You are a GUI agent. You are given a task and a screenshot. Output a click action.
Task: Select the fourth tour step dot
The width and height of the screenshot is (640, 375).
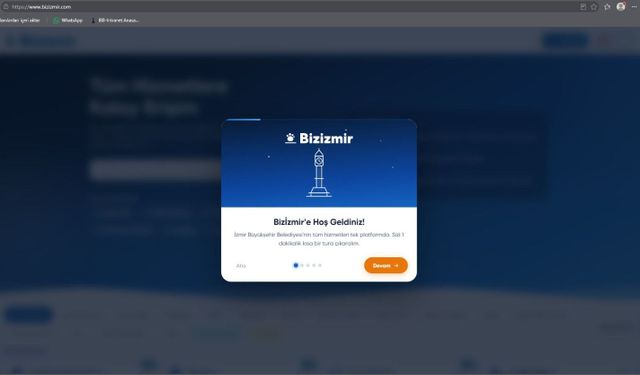point(314,265)
